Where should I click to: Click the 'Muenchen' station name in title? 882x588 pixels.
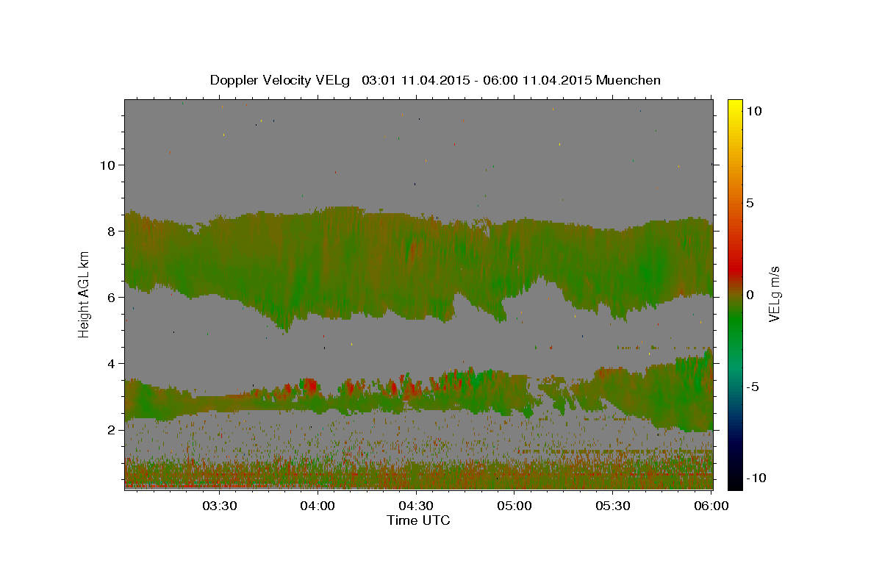pos(628,80)
